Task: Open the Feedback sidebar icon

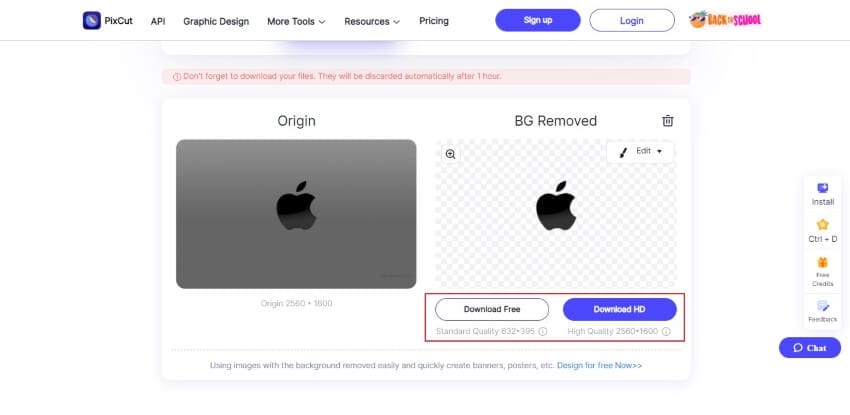Action: point(822,306)
